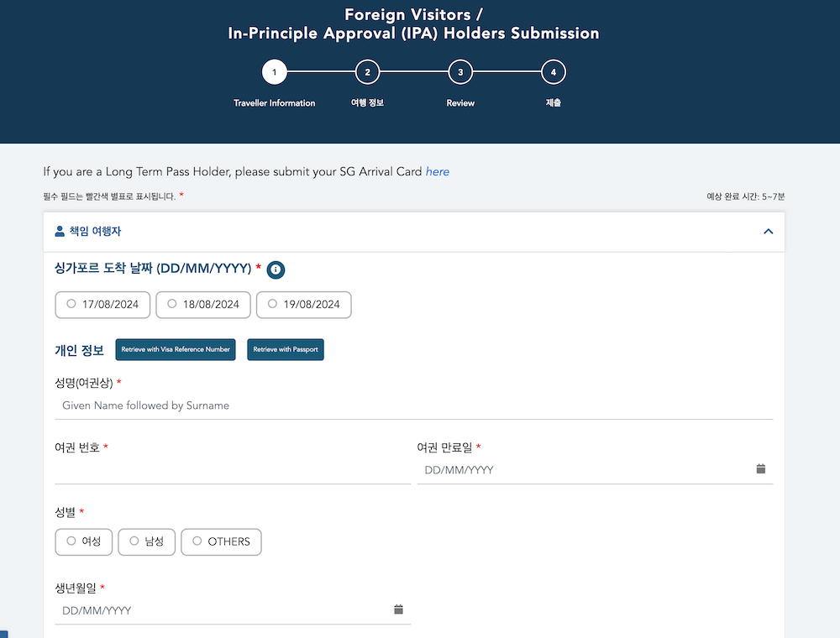Go to step 1 Traveller Information
The width and height of the screenshot is (840, 638).
[x=275, y=72]
